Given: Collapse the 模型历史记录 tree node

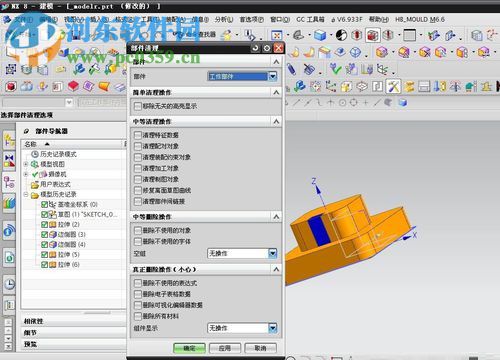Looking at the screenshot, I should [x=26, y=194].
